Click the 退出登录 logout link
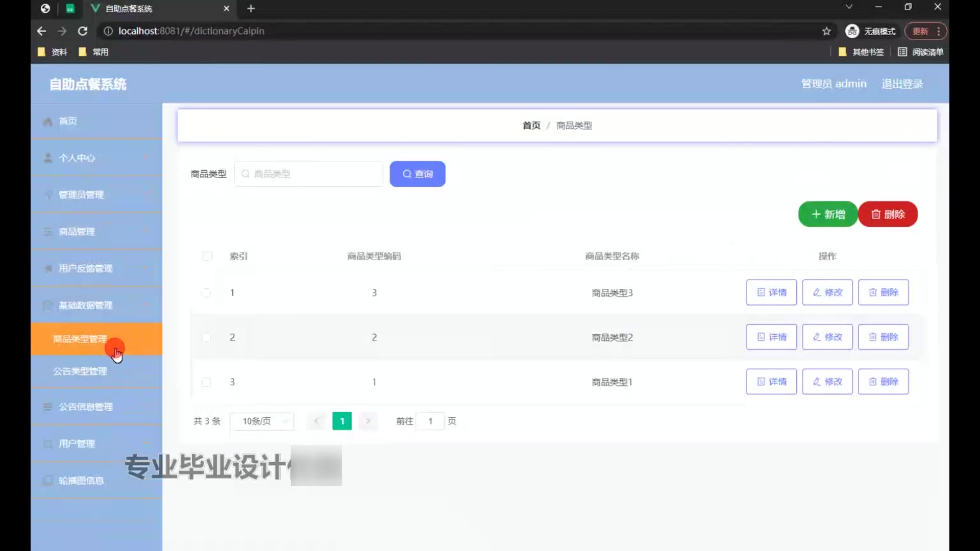The height and width of the screenshot is (551, 980). click(x=902, y=84)
